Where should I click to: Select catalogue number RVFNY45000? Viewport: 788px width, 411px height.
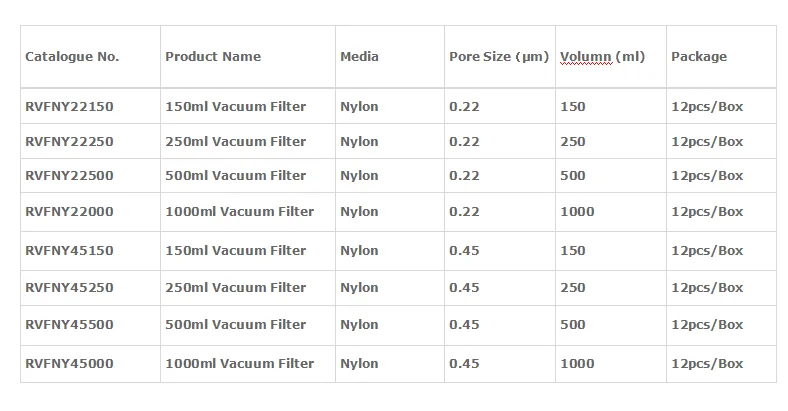click(x=69, y=364)
